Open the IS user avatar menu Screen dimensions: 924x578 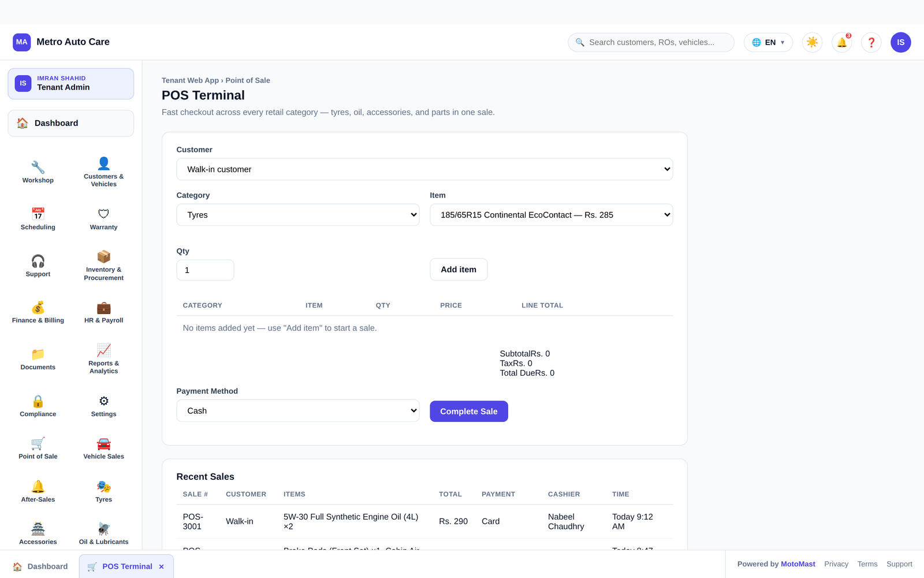tap(901, 42)
